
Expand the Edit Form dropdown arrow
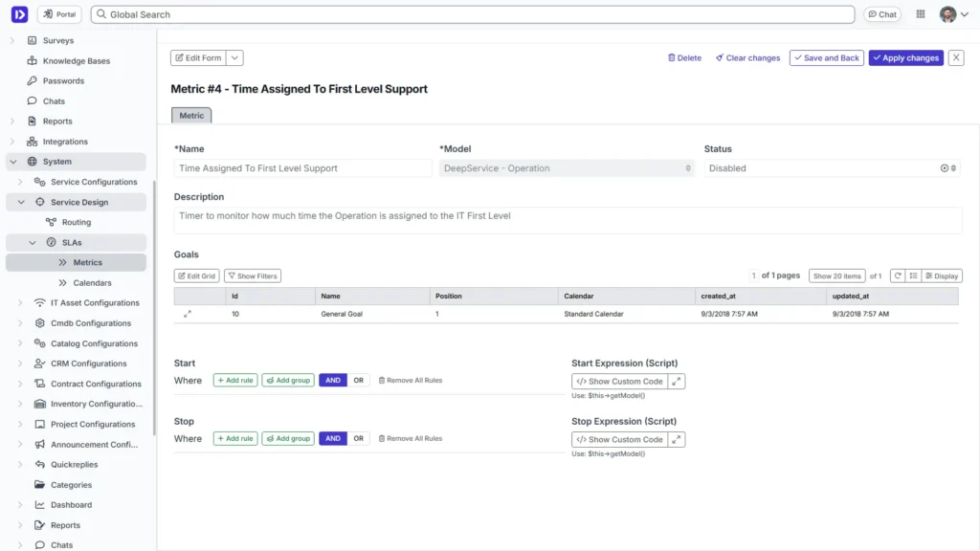click(234, 57)
